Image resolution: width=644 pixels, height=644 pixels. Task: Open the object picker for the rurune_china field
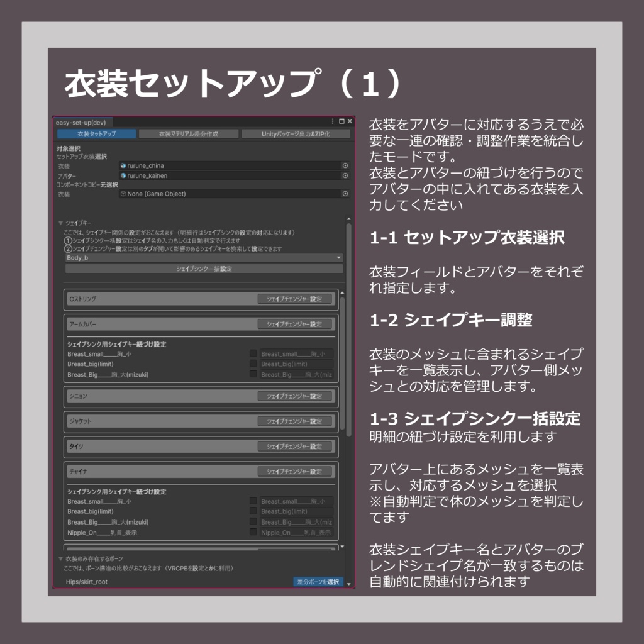tap(345, 165)
